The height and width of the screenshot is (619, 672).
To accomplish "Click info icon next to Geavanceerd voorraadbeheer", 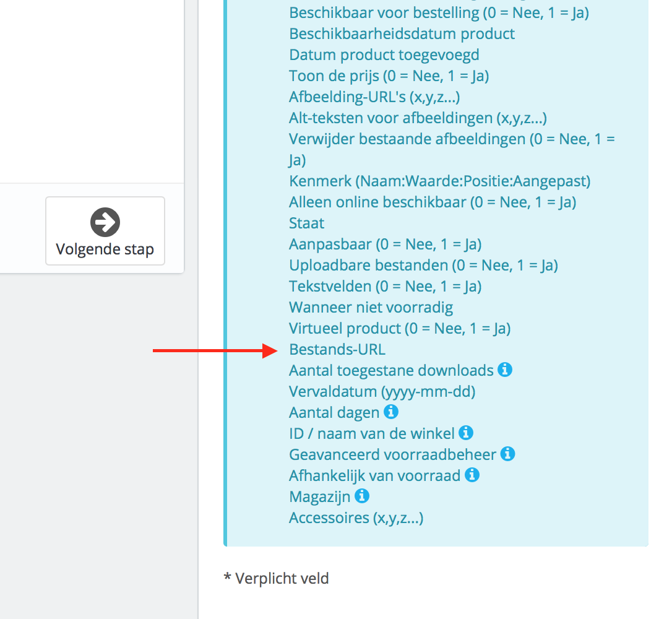I will tap(508, 454).
